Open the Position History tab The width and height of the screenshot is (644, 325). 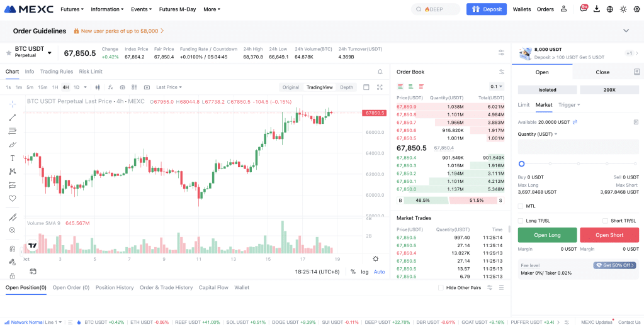click(x=115, y=288)
